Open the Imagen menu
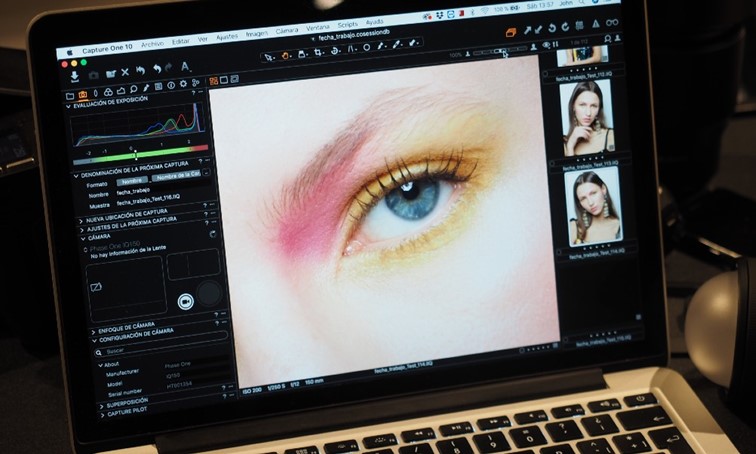The width and height of the screenshot is (756, 454). point(256,34)
